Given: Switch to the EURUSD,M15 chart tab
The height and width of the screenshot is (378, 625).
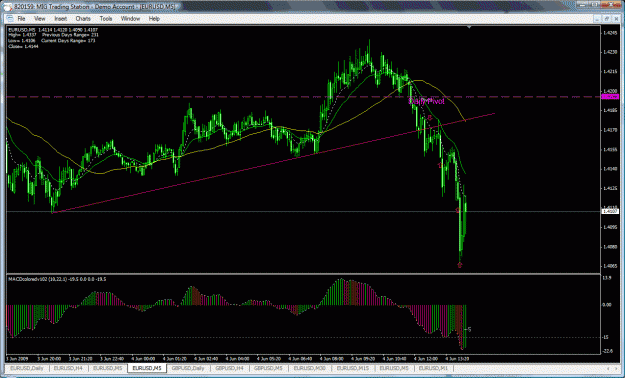Looking at the screenshot, I should (x=353, y=368).
